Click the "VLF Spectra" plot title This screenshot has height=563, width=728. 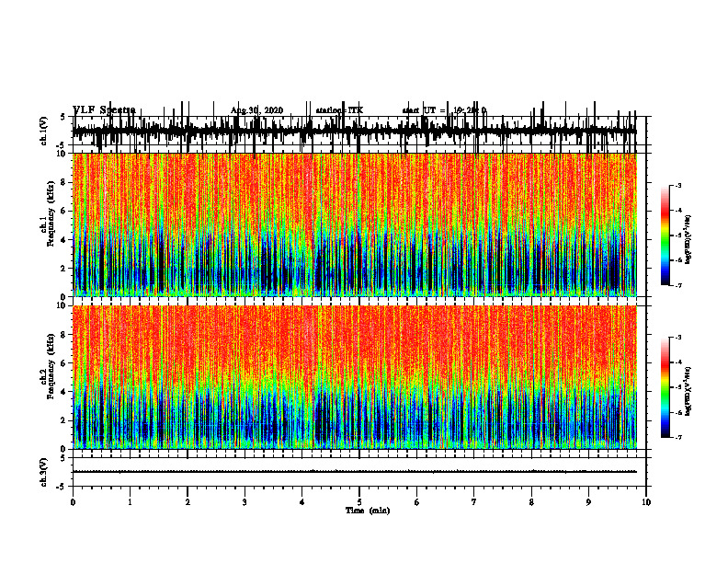click(104, 110)
